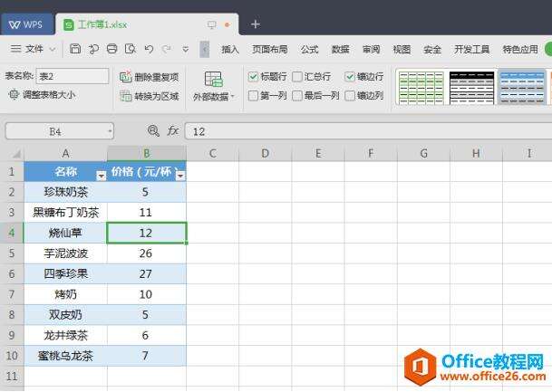Uncheck the 镶边行 checkbox
Screen dimensions: 552x392
click(350, 77)
